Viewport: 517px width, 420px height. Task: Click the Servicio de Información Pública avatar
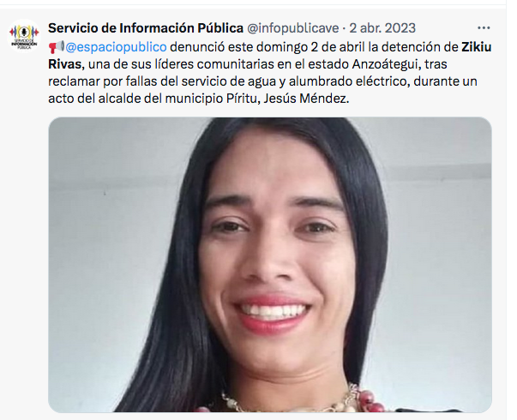(x=24, y=36)
